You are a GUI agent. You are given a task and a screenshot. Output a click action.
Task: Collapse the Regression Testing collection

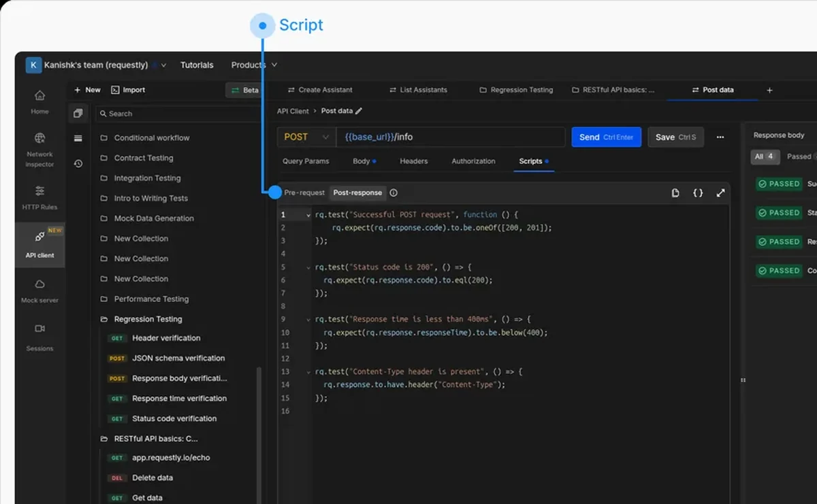click(x=104, y=319)
